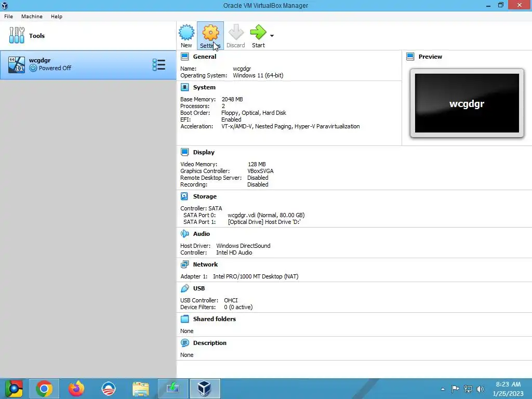Click the Audio section speaker icon

[184, 233]
